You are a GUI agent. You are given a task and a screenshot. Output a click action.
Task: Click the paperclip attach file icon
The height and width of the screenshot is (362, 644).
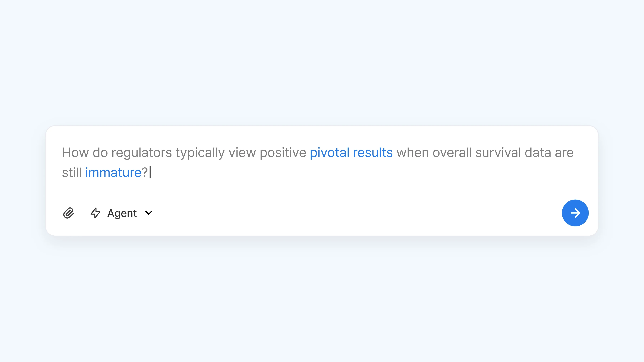click(68, 213)
